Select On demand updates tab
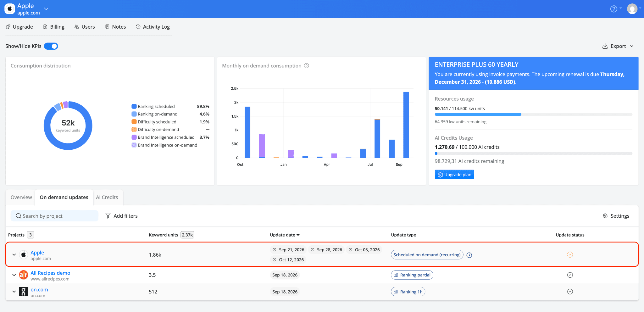Image resolution: width=644 pixels, height=312 pixels. coord(64,197)
